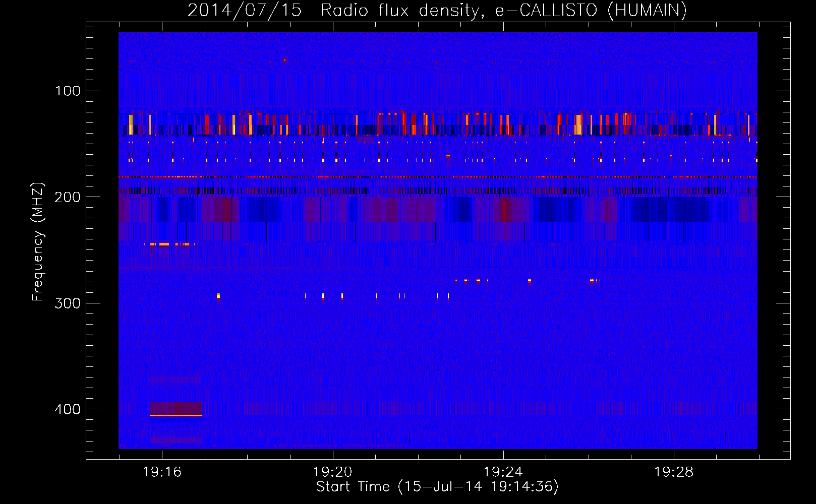Click the 100 MHz frequency tick label
816x504 pixels.
click(x=68, y=91)
